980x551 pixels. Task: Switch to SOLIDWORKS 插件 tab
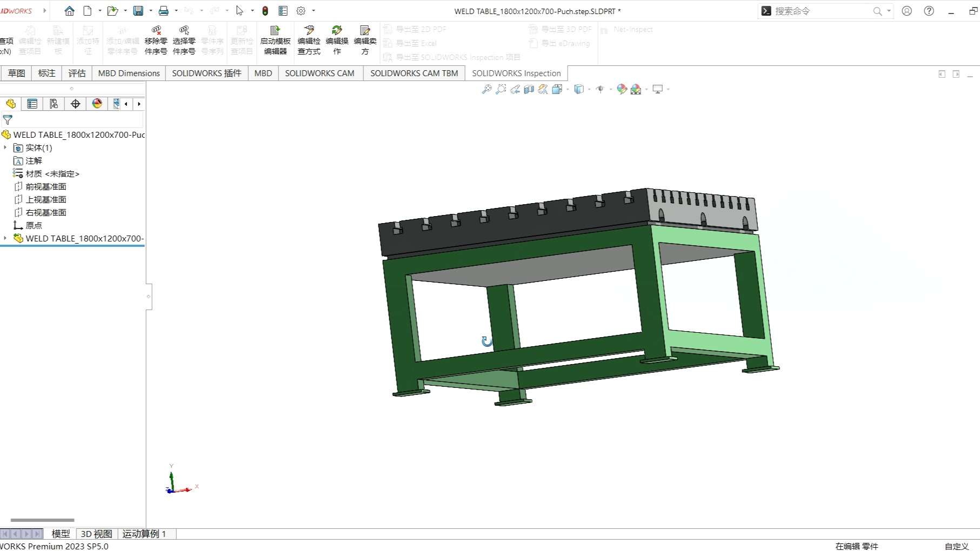coord(206,73)
